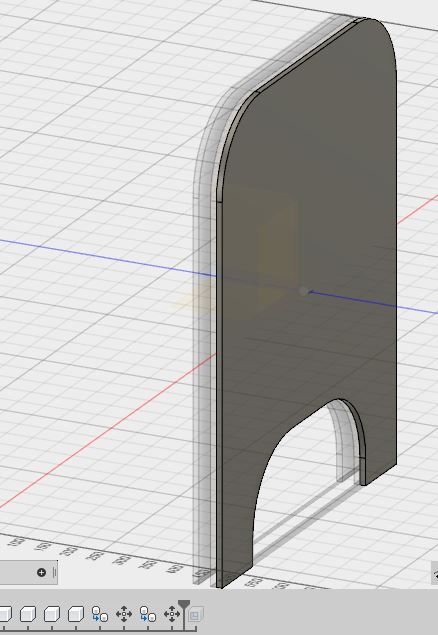Screen dimensions: 438x635
Task: Expand the comments panel with the plus icon
Action: 41,572
